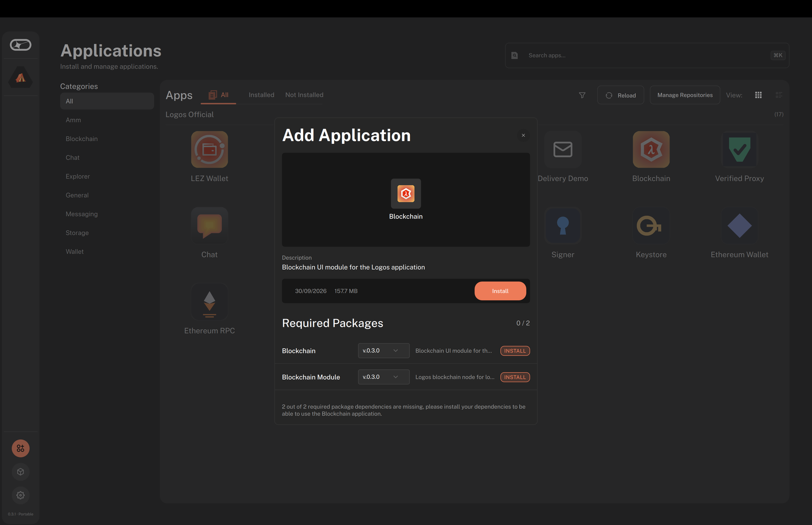Image resolution: width=812 pixels, height=525 pixels.
Task: Open the Delivery Demo app icon
Action: tap(563, 149)
